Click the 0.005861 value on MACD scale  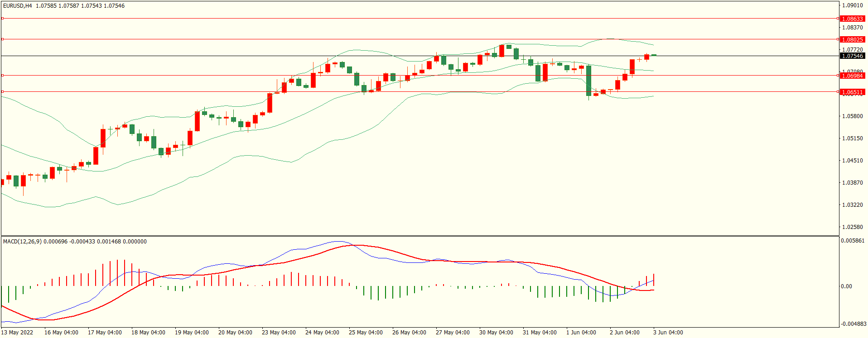tap(852, 241)
